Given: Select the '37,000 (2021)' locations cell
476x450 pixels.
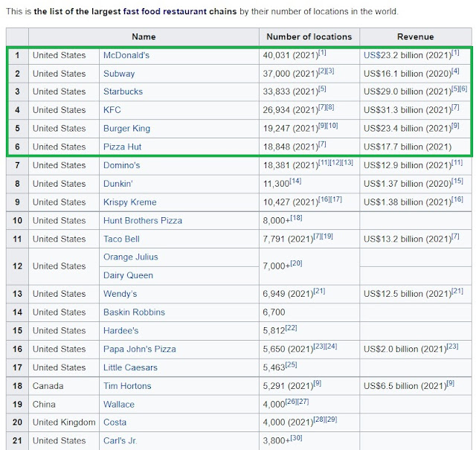Looking at the screenshot, I should coord(309,74).
